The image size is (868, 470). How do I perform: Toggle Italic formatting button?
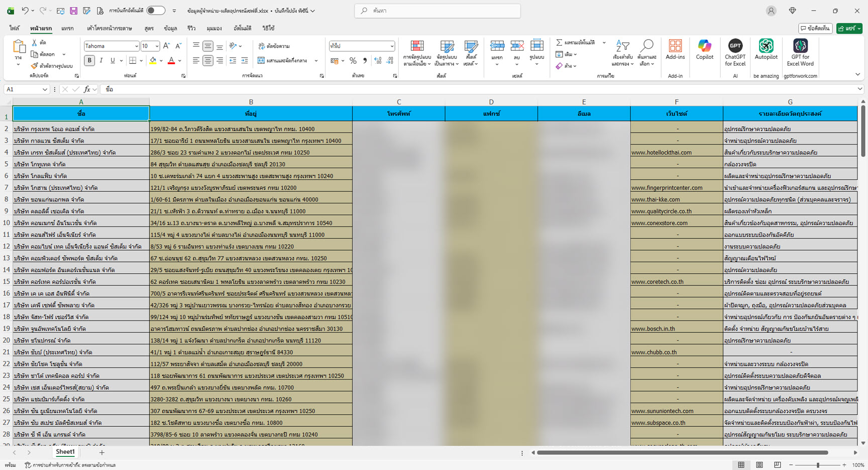tap(101, 61)
